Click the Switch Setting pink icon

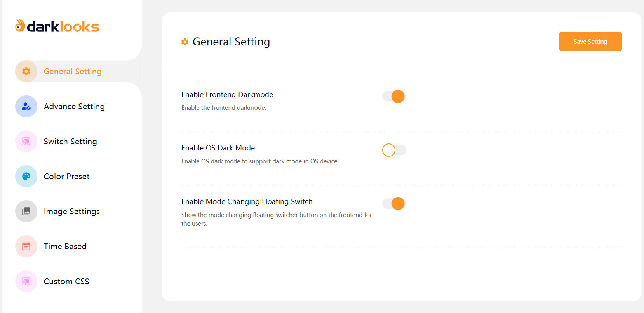tap(26, 142)
